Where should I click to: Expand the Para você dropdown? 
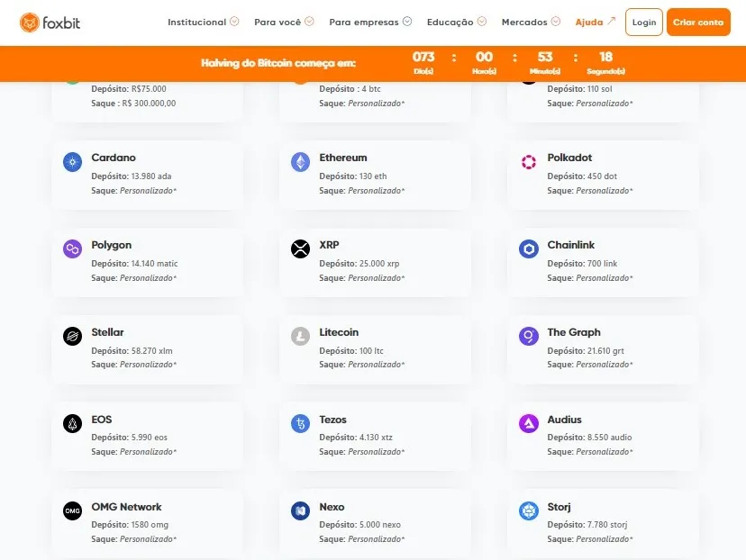(x=284, y=22)
